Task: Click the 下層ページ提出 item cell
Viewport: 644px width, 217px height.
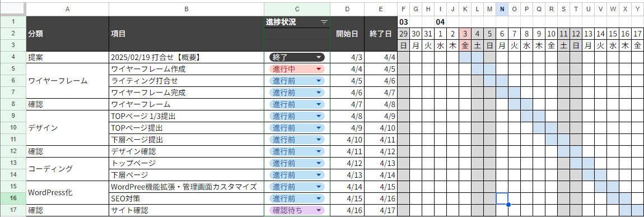Action: pyautogui.click(x=186, y=140)
